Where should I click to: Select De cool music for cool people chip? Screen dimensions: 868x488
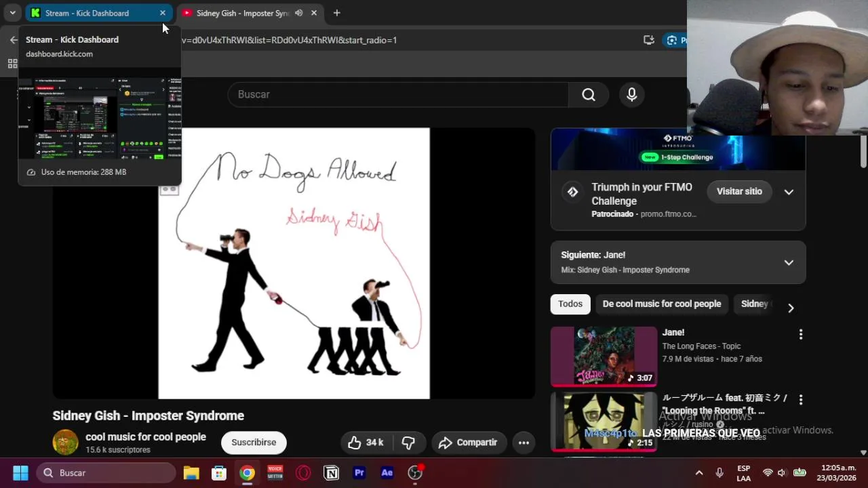click(x=662, y=304)
